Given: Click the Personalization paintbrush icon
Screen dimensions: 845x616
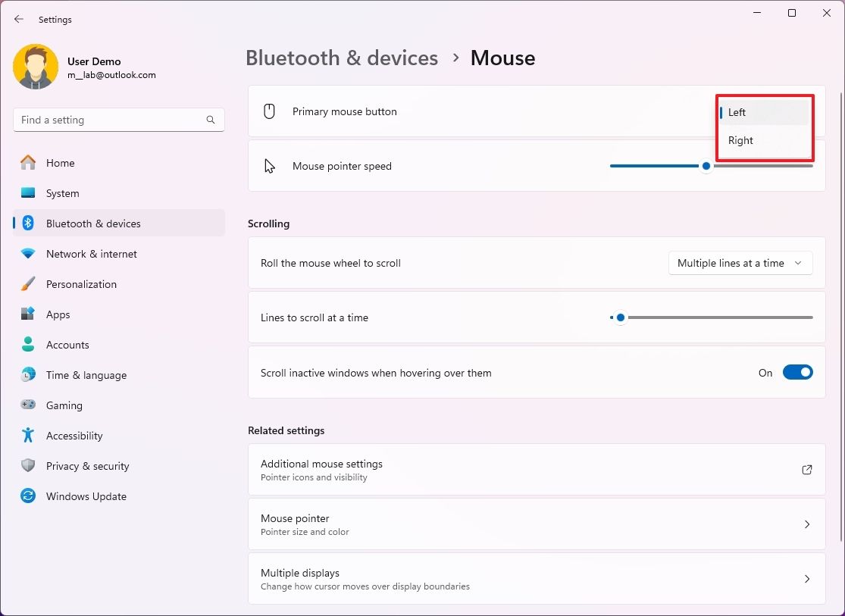Looking at the screenshot, I should [28, 283].
